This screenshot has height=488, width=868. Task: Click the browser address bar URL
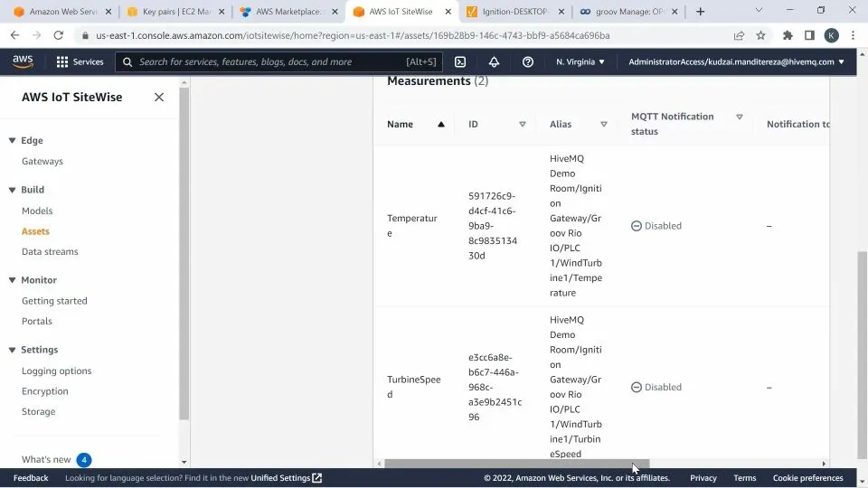pos(353,35)
